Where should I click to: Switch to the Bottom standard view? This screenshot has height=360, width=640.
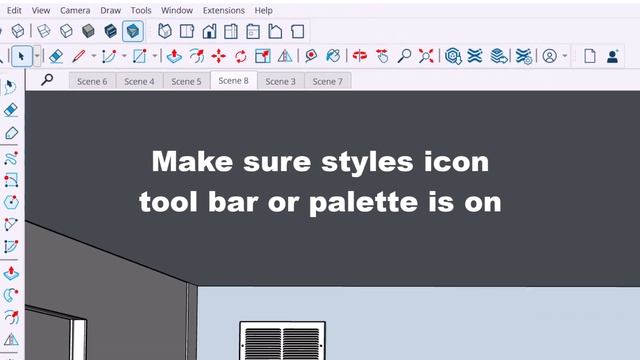coord(298,31)
